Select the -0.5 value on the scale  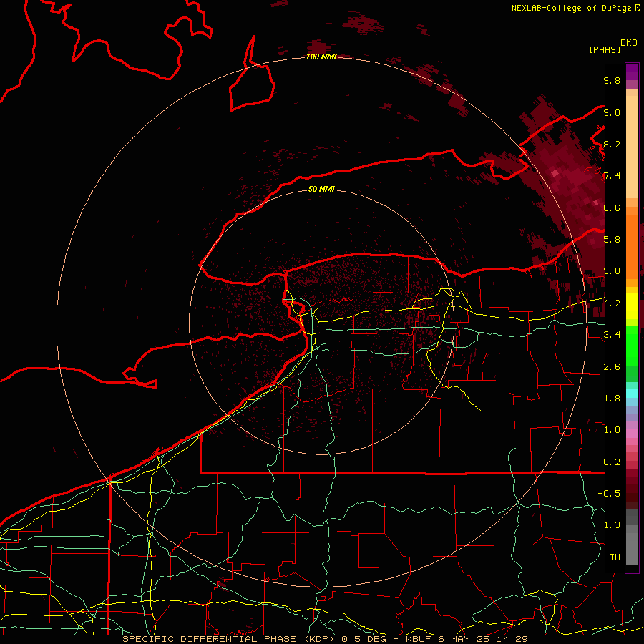(x=609, y=494)
